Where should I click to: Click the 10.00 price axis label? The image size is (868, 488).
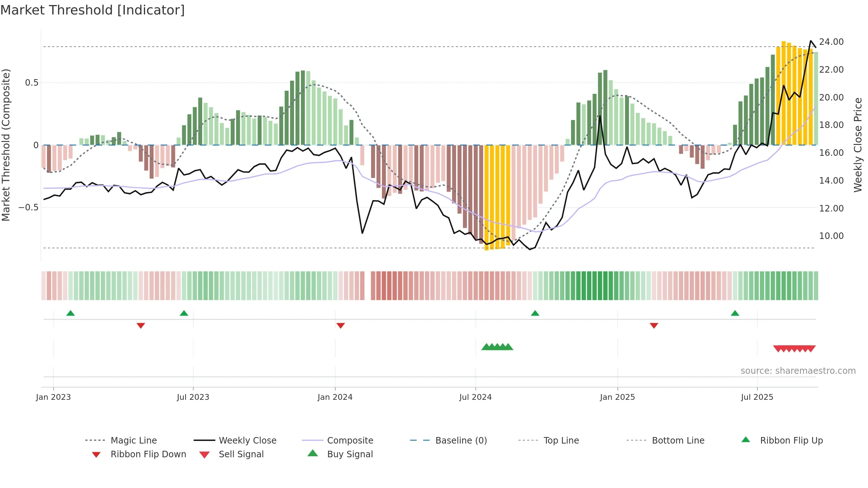[x=831, y=236]
